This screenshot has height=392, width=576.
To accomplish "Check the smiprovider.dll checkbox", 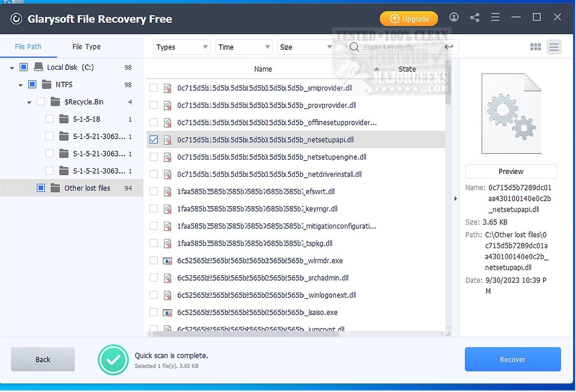I will 153,88.
